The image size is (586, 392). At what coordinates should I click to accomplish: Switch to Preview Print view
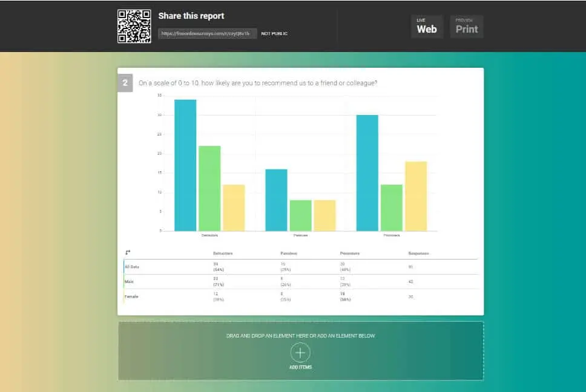[x=467, y=27]
